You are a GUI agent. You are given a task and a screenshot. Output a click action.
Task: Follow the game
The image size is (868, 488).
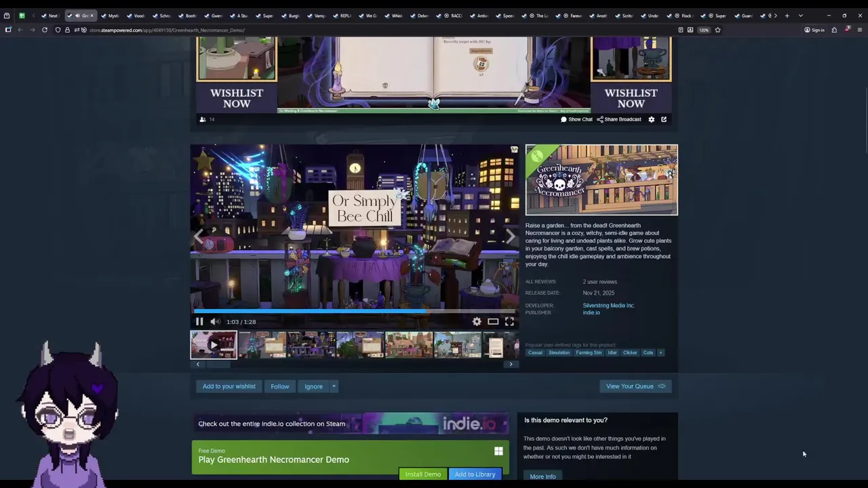tap(280, 386)
